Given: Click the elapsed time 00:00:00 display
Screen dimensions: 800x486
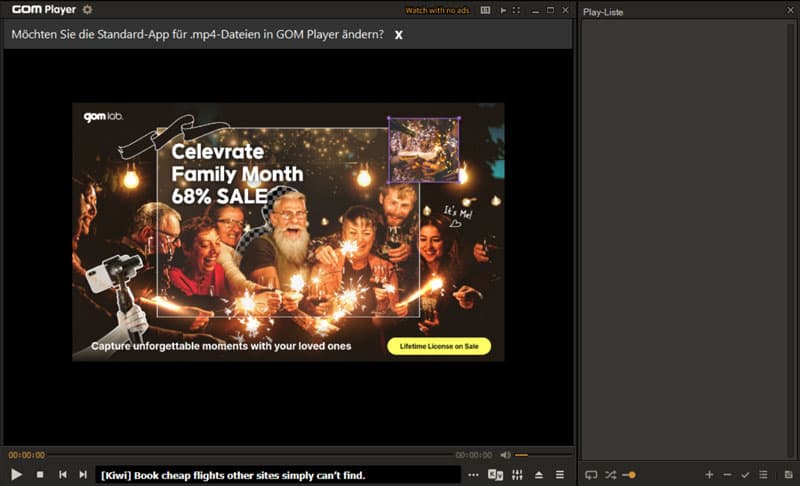Looking at the screenshot, I should click(x=27, y=454).
